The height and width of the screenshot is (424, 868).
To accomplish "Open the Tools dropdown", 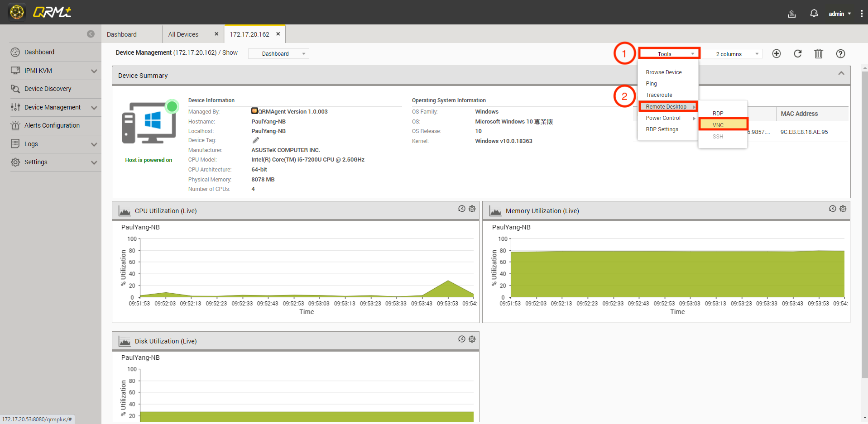I will click(x=669, y=54).
